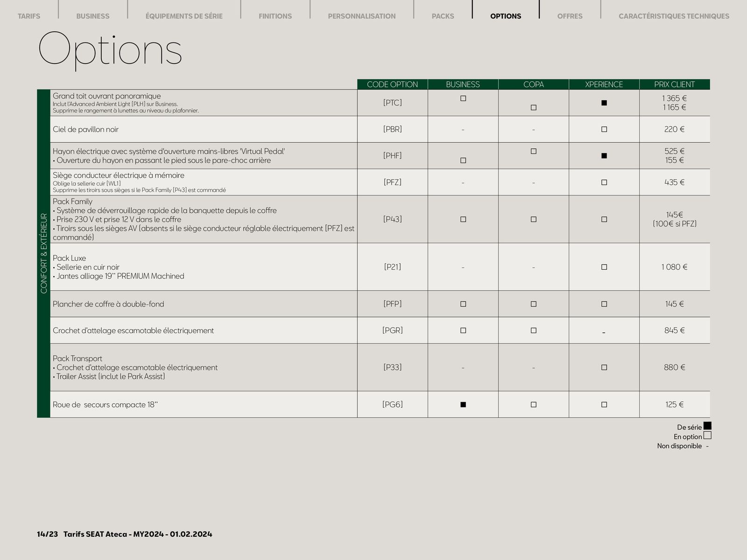The image size is (747, 560).
Task: Open the OFFRES tab
Action: coord(570,16)
